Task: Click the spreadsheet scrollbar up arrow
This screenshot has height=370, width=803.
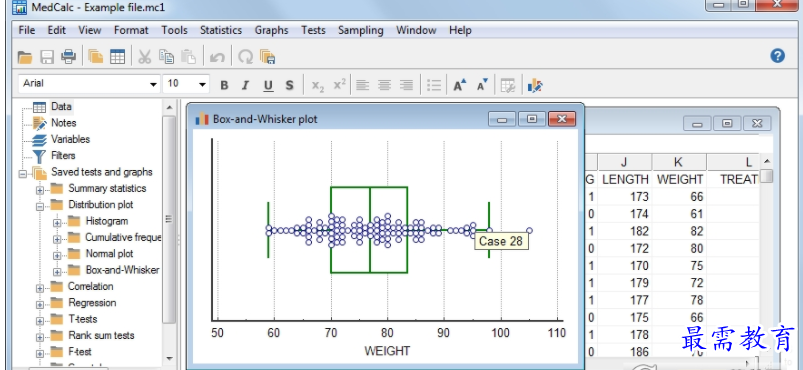Action: coord(766,161)
